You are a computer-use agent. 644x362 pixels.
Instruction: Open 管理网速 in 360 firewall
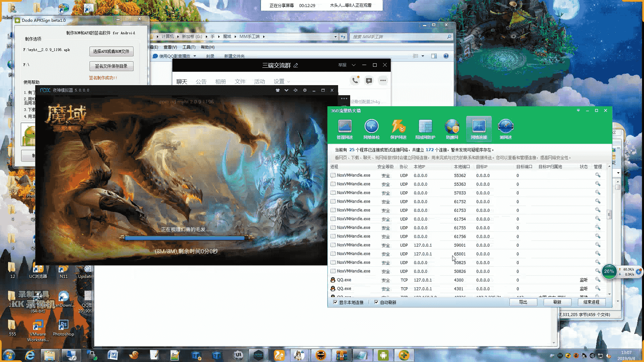point(344,129)
